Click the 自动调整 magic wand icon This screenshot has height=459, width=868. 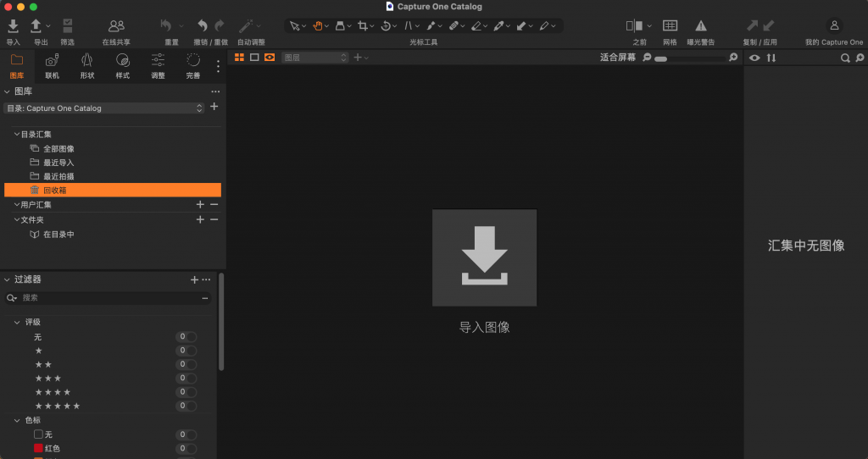tap(246, 25)
